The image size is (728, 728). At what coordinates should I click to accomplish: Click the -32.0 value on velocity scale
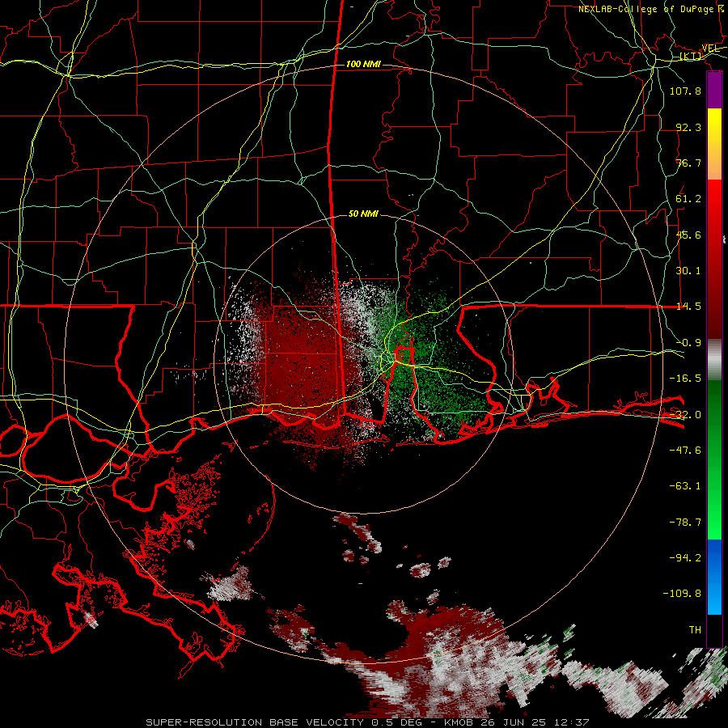pos(685,415)
